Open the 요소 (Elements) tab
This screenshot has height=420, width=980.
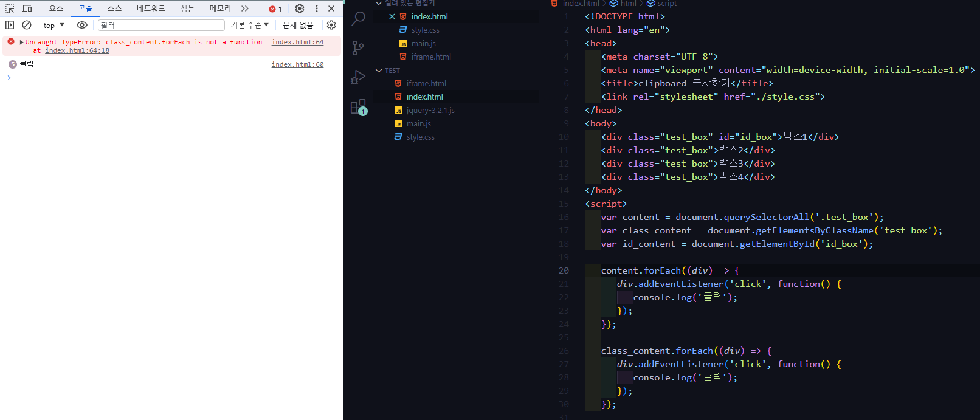[x=57, y=9]
